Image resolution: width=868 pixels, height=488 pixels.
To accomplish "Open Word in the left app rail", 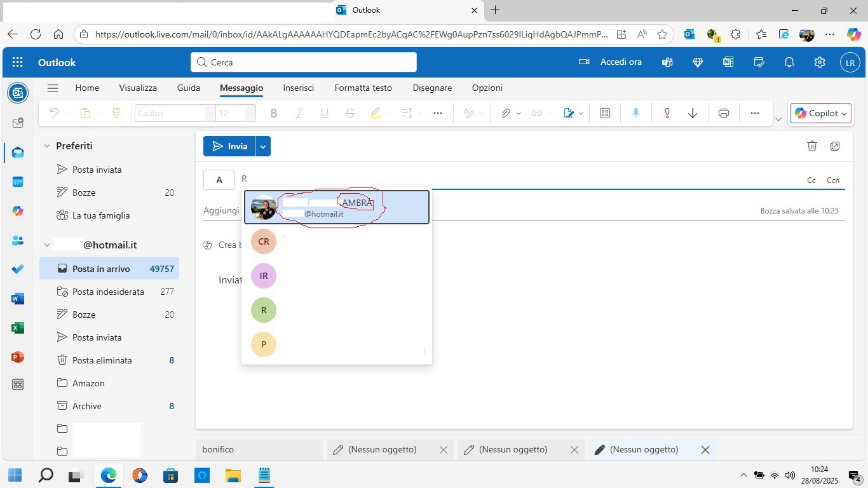I will point(18,299).
